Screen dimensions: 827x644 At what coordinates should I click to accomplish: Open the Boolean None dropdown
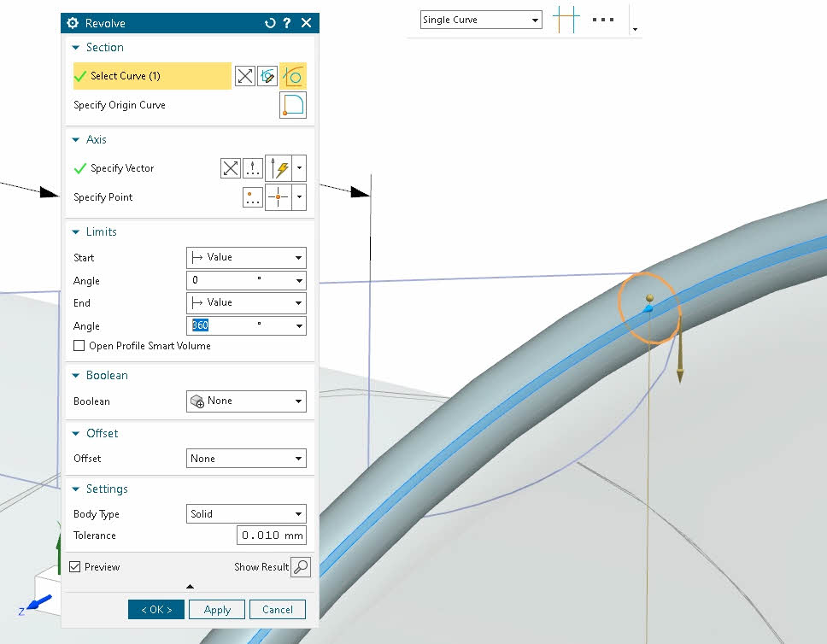pos(246,401)
